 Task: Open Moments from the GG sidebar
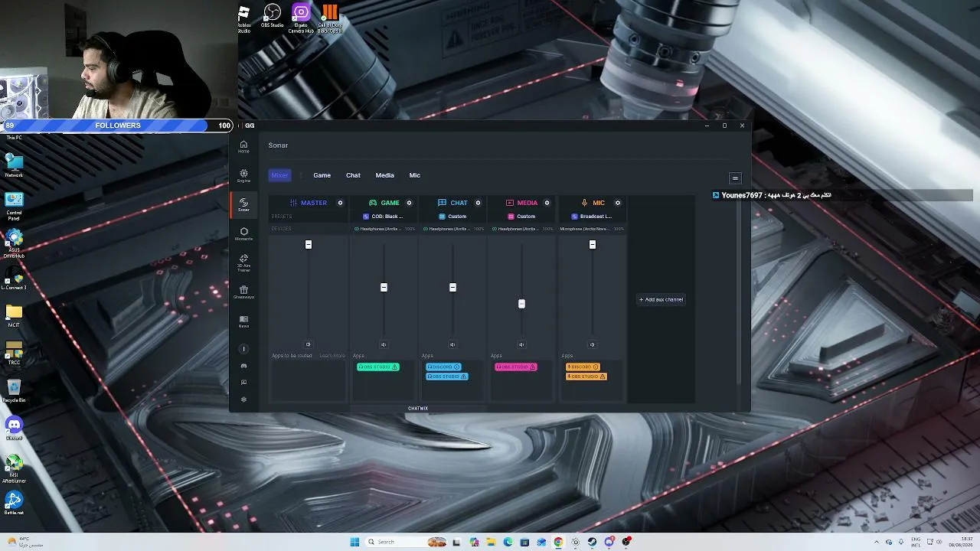coord(243,233)
